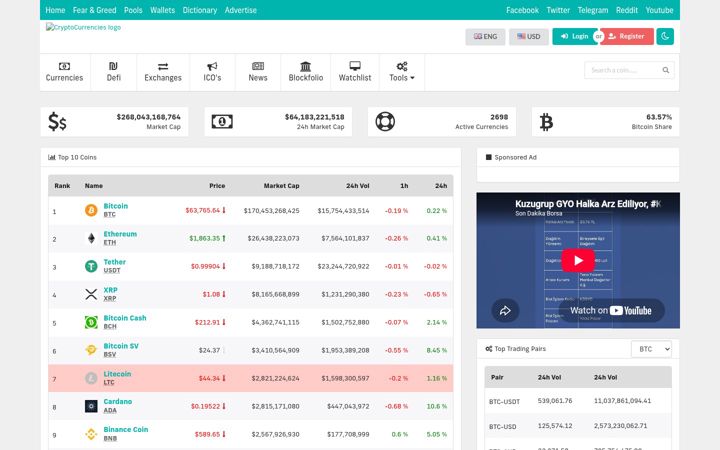
Task: Open the Kuzugrup GYO video title
Action: point(588,204)
